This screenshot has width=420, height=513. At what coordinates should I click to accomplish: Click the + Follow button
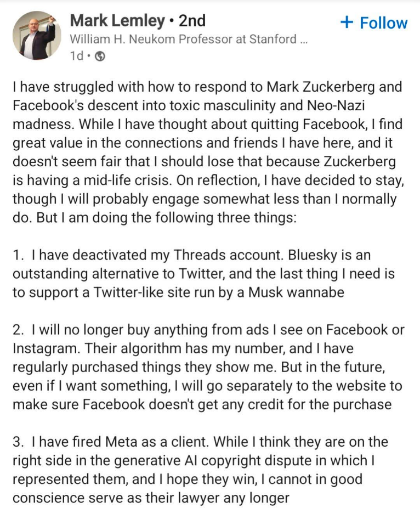tap(374, 23)
